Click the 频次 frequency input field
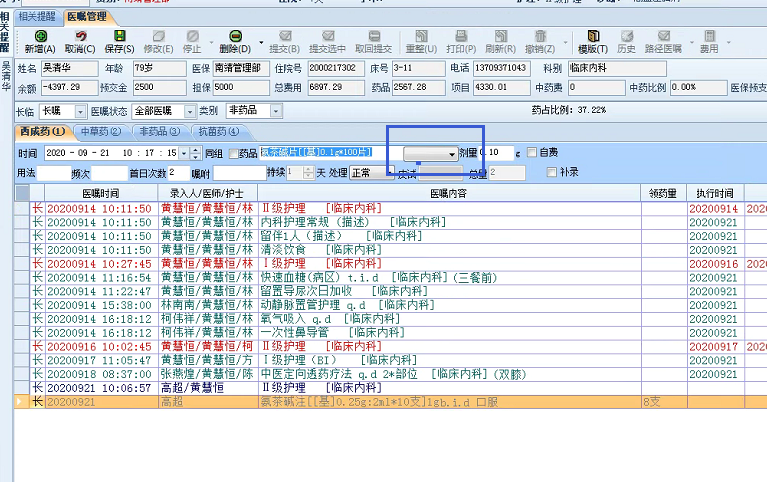 [109, 173]
